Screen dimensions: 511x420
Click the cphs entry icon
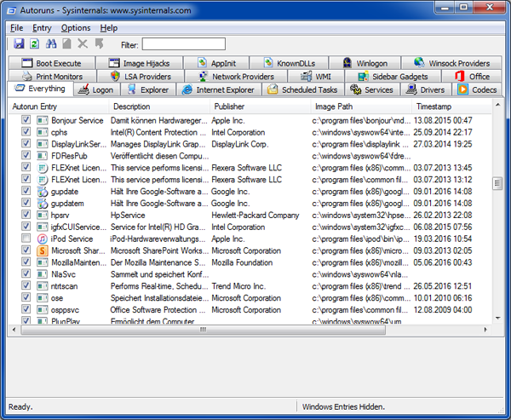[43, 132]
